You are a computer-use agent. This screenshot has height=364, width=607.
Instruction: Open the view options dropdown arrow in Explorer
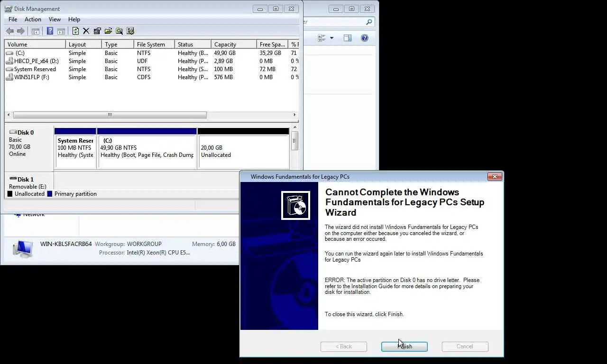(x=331, y=38)
